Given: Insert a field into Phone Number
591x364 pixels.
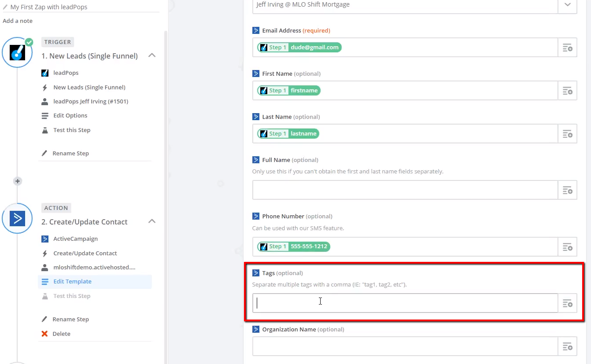Looking at the screenshot, I should 567,246.
